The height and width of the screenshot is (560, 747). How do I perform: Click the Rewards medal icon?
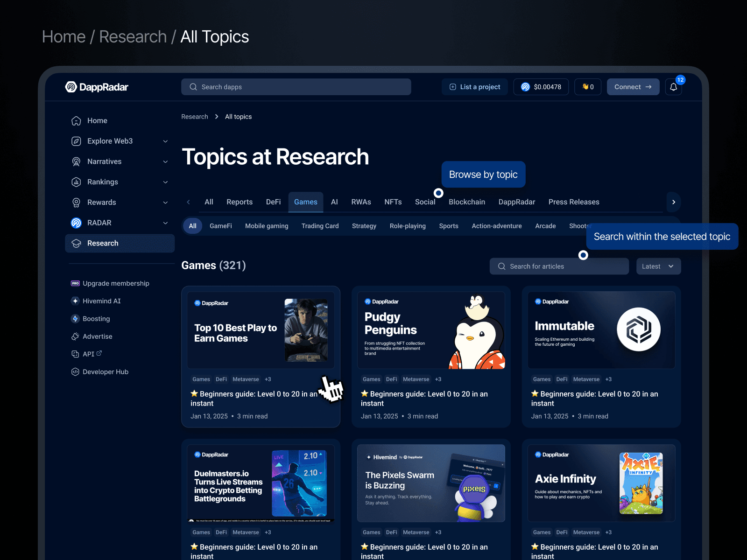(x=76, y=203)
